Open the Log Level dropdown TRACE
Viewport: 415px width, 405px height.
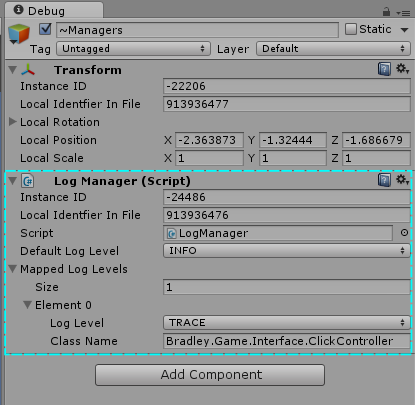coord(287,323)
